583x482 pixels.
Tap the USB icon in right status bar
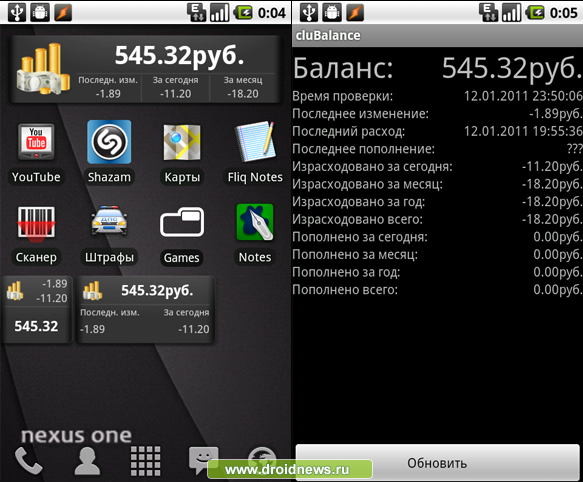pos(309,13)
